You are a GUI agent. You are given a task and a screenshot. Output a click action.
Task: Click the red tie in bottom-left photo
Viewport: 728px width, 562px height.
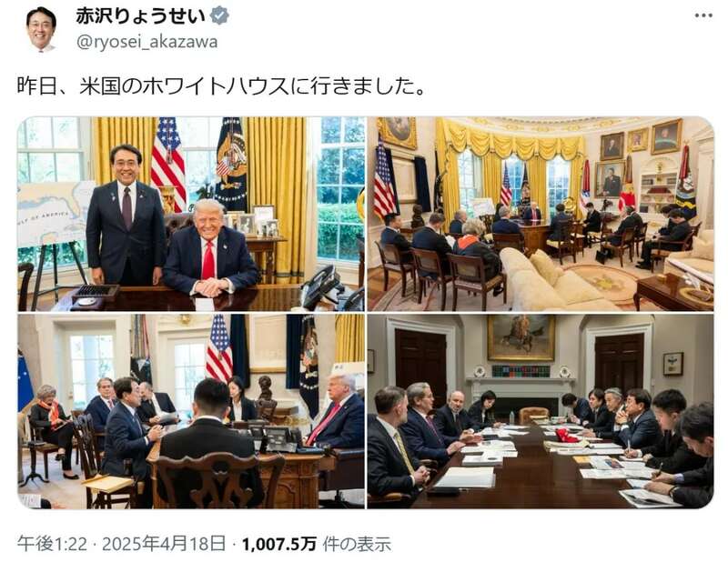[x=321, y=424]
